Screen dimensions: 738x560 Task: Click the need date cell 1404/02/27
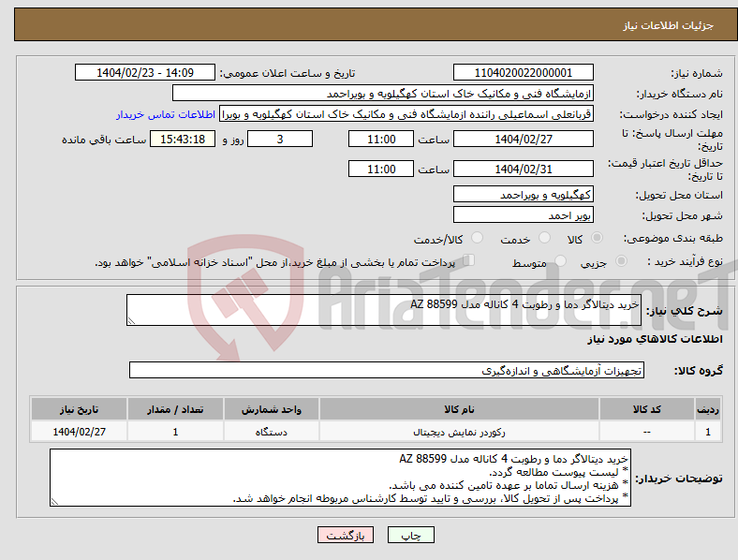pos(79,432)
